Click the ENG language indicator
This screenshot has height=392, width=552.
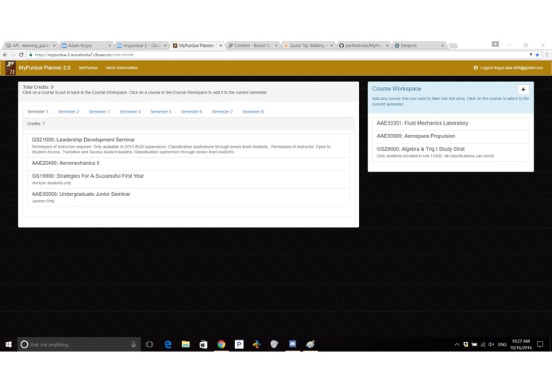(x=502, y=344)
